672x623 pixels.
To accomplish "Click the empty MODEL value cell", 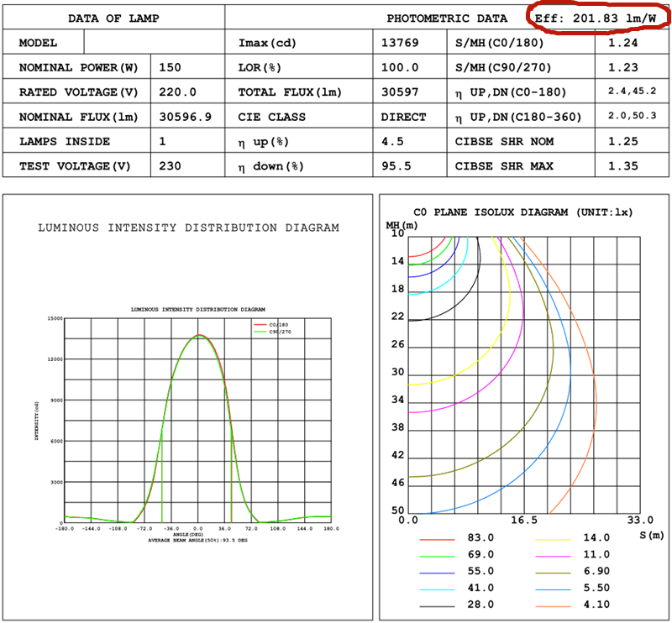I will (x=155, y=43).
